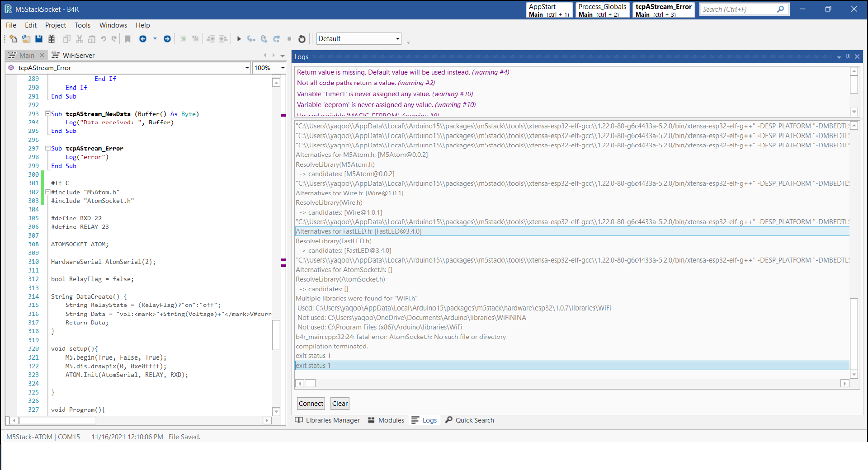Expand the tcpAStream_Error sub selector dropdown
868x470 pixels.
click(x=247, y=68)
